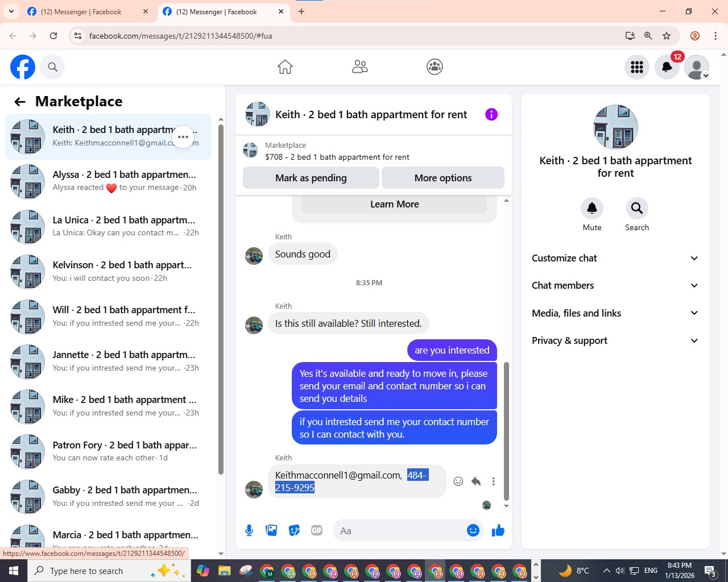Open Windows Start menu

pyautogui.click(x=14, y=571)
